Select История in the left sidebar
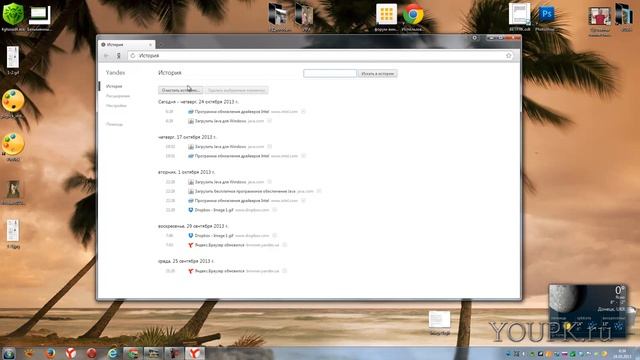The width and height of the screenshot is (640, 360). pos(114,86)
